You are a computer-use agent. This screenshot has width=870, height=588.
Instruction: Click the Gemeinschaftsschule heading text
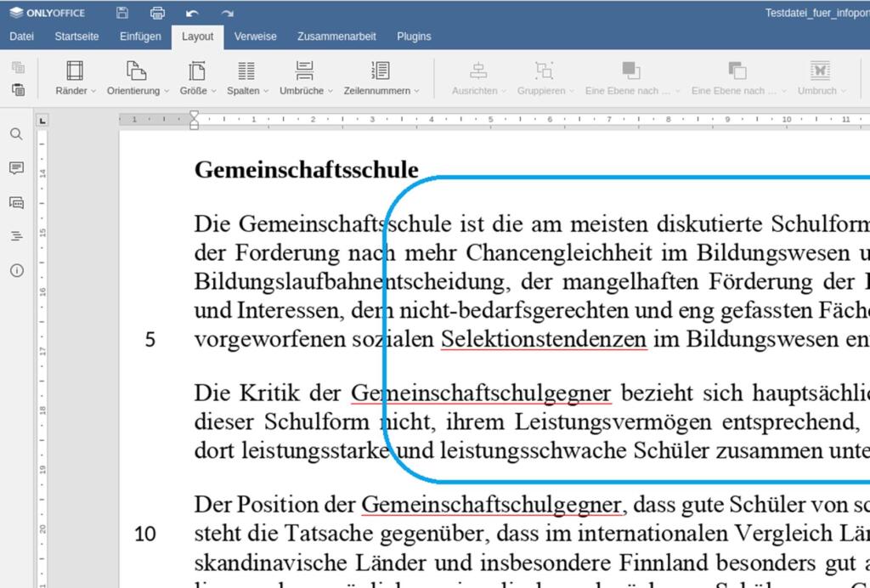tap(306, 170)
